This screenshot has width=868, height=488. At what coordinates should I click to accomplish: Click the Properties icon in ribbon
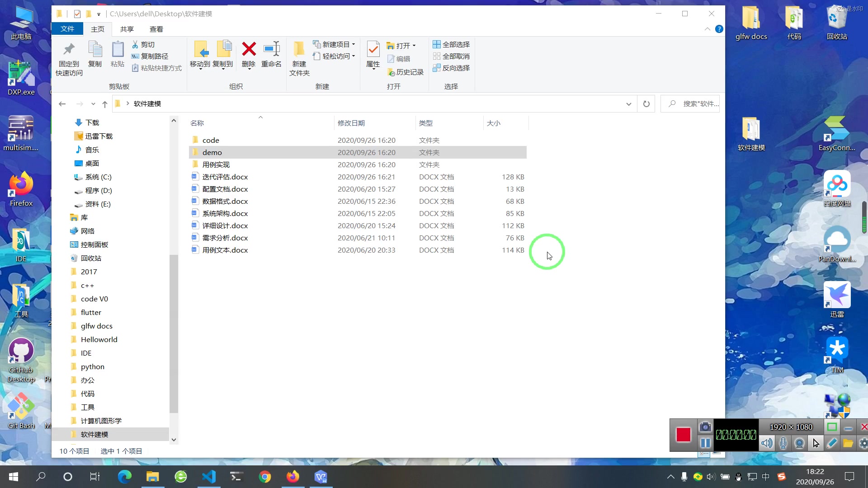(x=373, y=50)
